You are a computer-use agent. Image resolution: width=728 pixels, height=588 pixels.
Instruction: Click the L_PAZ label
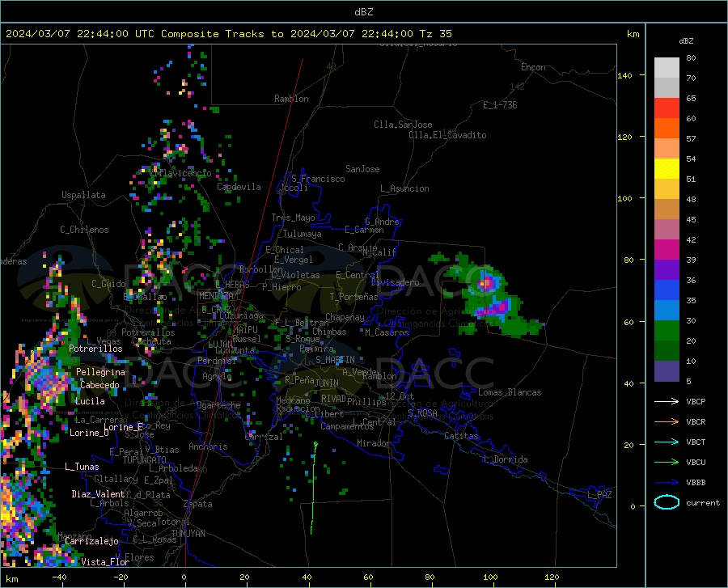(x=599, y=495)
